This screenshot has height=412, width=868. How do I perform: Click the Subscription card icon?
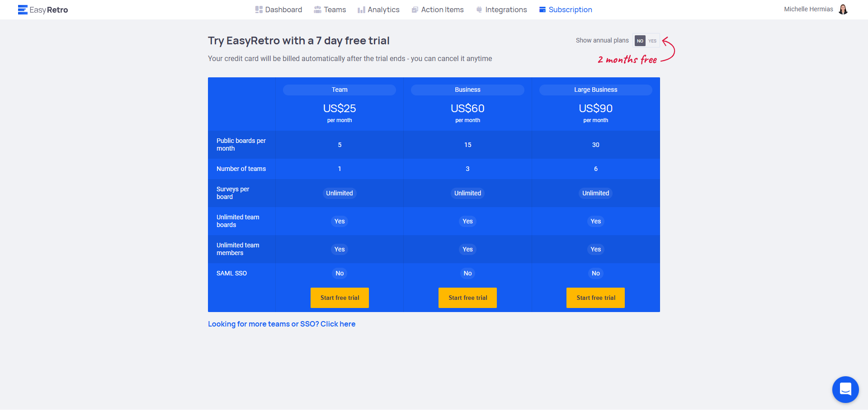[542, 9]
